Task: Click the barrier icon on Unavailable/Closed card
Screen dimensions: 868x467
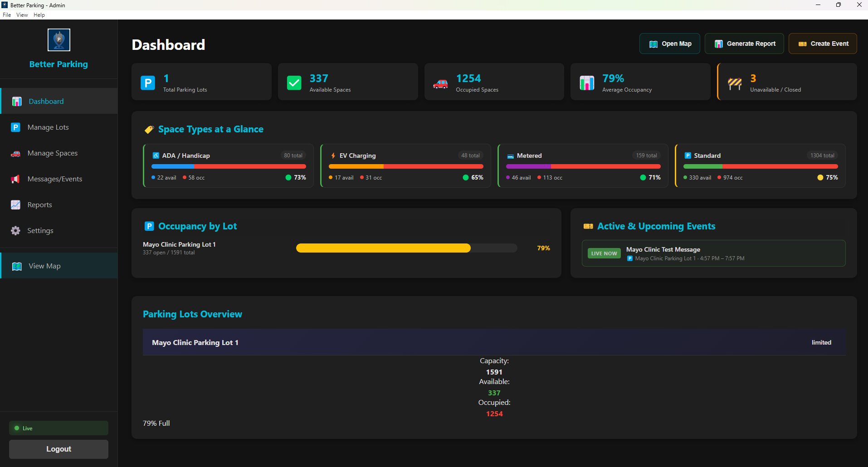Action: point(735,83)
